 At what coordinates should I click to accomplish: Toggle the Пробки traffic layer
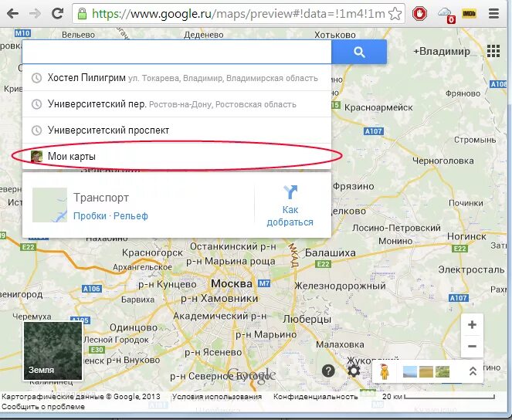point(90,216)
